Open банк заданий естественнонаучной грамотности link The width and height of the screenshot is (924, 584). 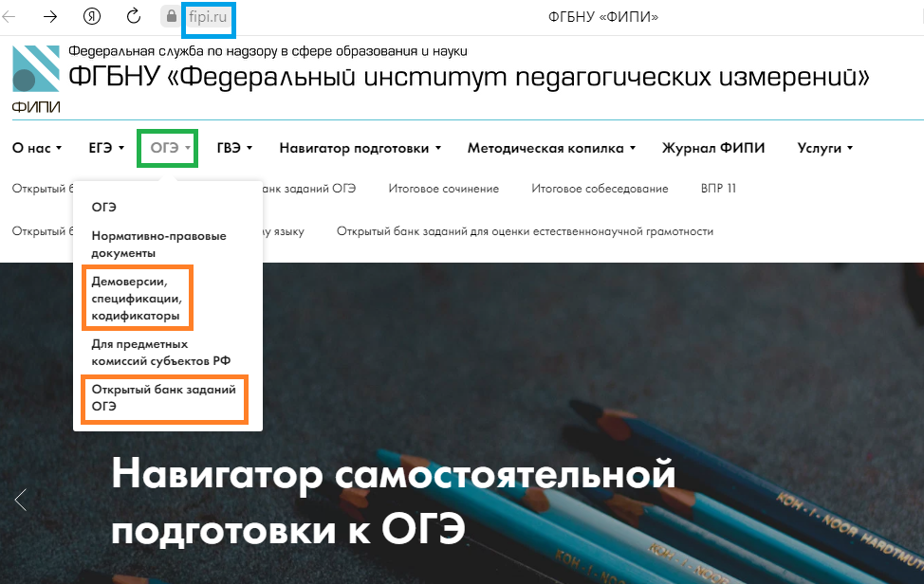pos(525,232)
